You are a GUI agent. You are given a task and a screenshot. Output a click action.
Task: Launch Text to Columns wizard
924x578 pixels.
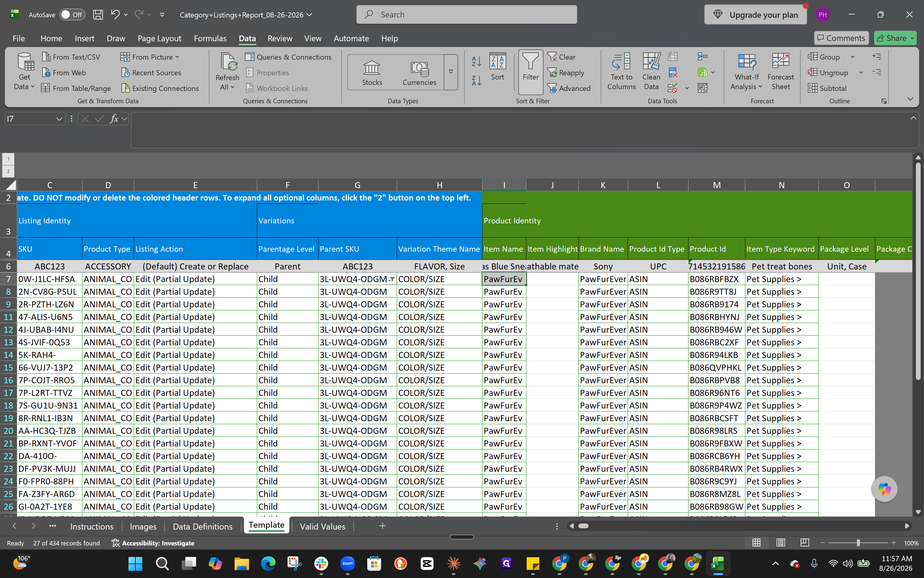point(621,71)
